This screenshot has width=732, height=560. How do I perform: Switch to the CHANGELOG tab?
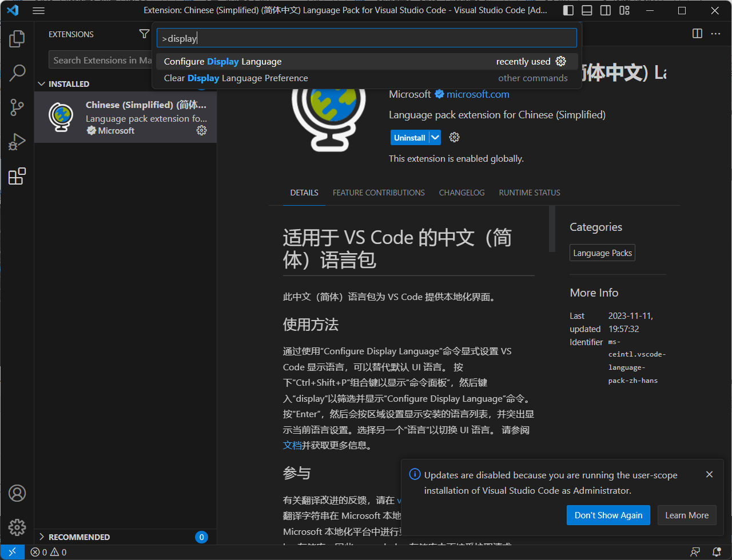coord(462,193)
